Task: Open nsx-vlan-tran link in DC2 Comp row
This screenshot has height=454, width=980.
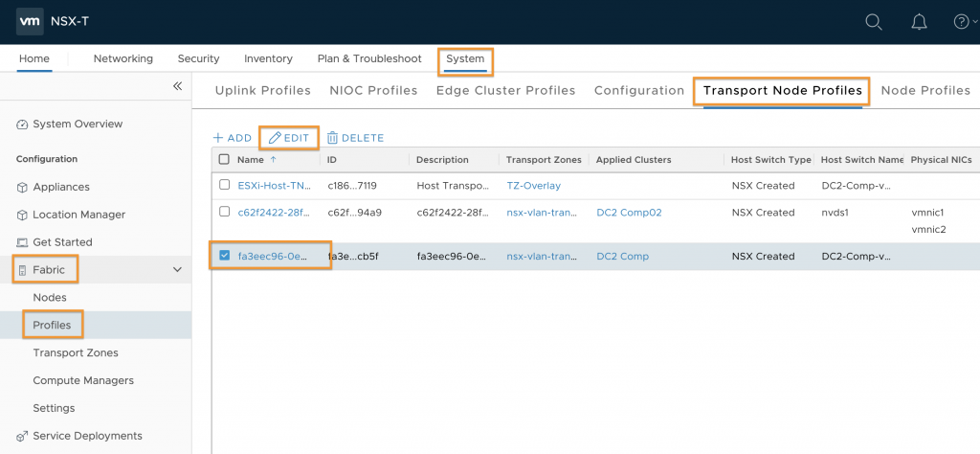Action: 542,257
